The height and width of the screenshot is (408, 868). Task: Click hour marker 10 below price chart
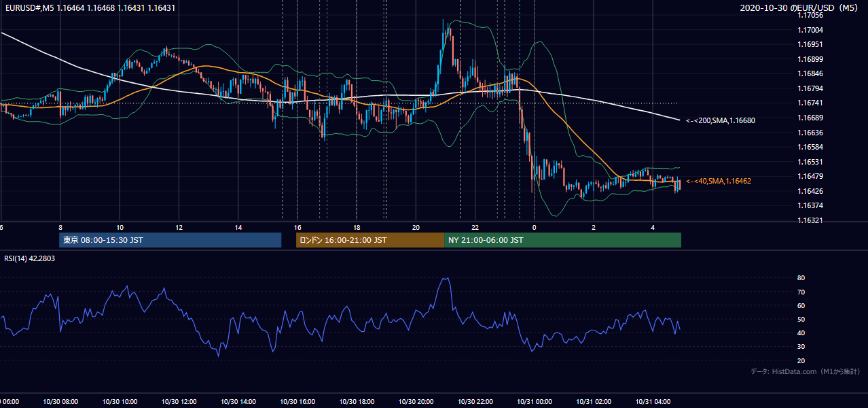[120, 227]
